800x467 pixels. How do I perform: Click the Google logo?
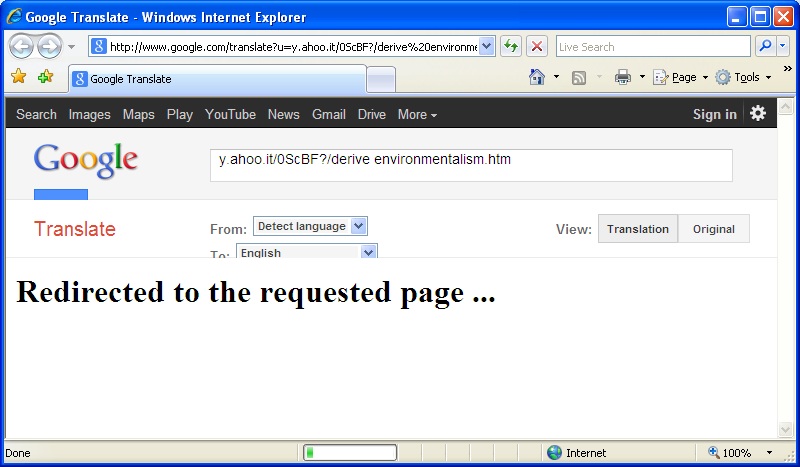click(86, 160)
